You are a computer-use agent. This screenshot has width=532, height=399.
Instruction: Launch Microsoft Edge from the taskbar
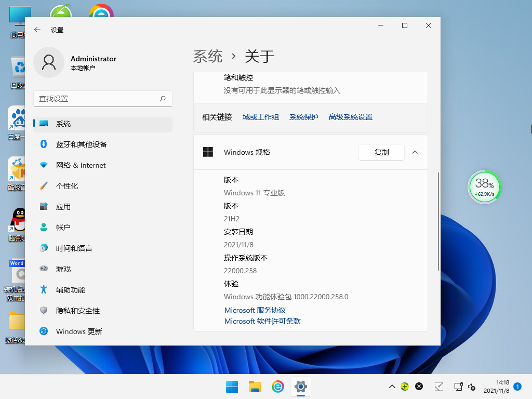[277, 387]
